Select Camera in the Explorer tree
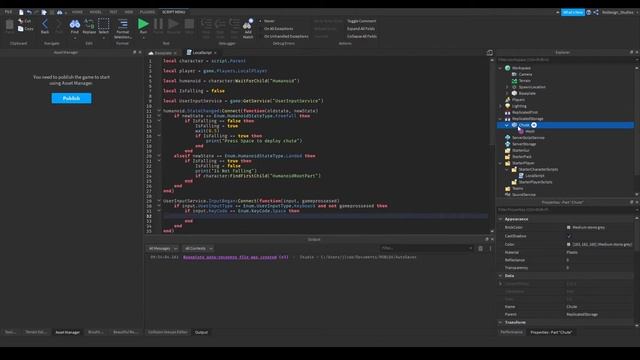This screenshot has width=640, height=360. coord(525,74)
